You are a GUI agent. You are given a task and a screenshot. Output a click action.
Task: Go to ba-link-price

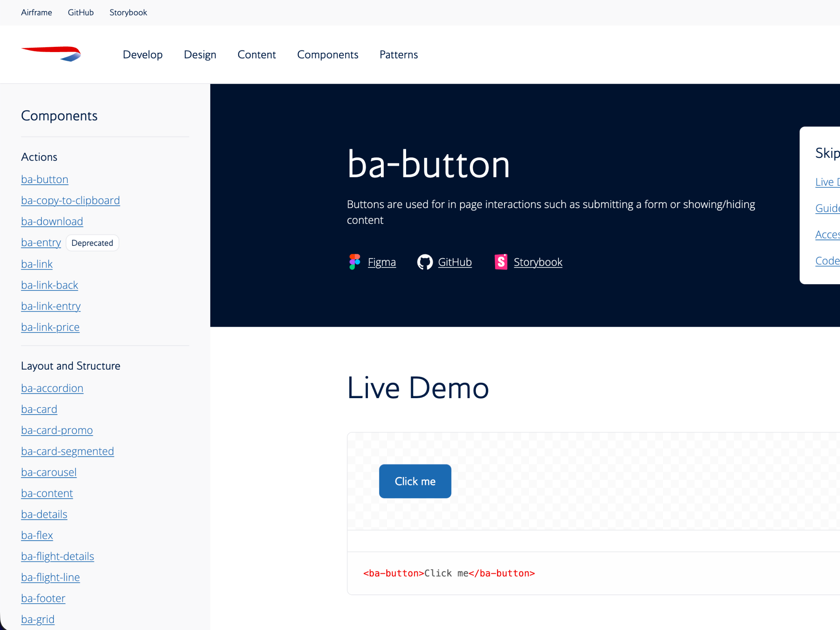(51, 327)
